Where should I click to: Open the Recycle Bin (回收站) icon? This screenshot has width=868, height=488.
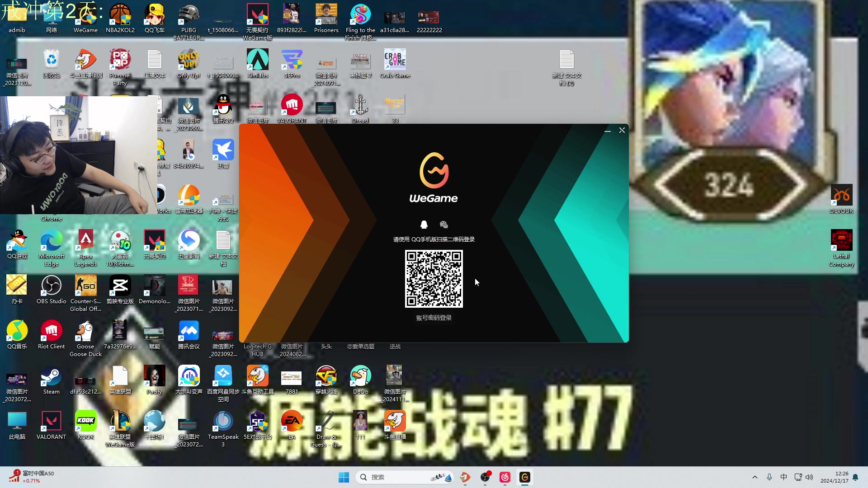pos(52,64)
